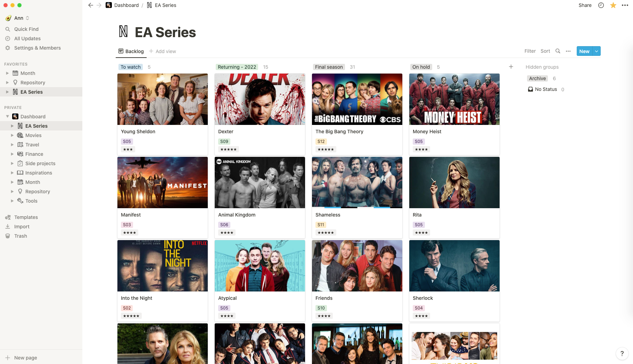Open the Money Heist card thumbnail

[454, 99]
